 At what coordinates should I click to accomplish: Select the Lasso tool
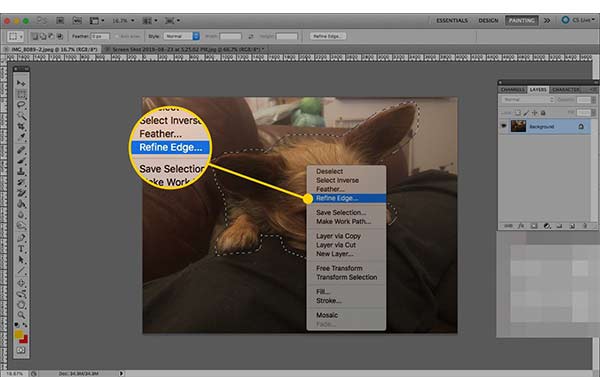[x=21, y=104]
